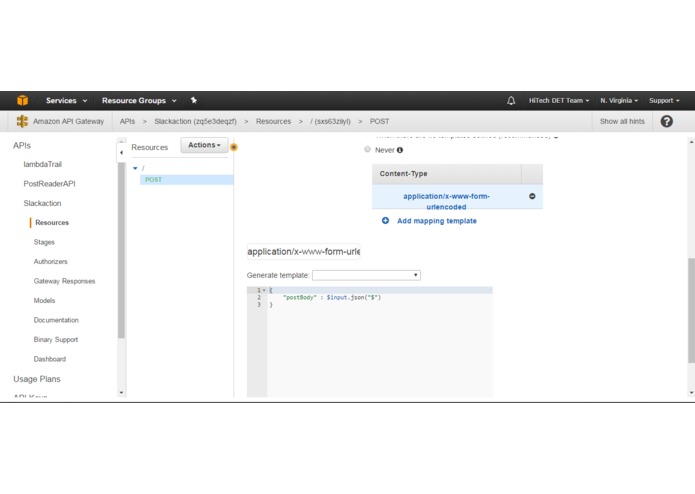695x494 pixels.
Task: Open the Generate template dropdown
Action: click(x=366, y=275)
